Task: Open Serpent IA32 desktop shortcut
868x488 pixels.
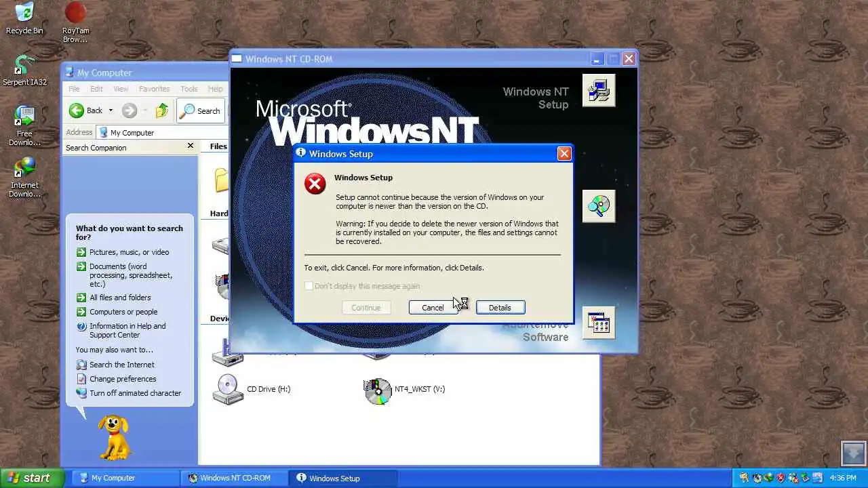Action: point(24,70)
